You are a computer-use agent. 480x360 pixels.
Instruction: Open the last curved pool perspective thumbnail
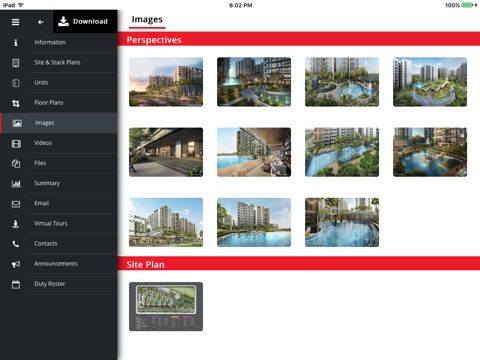click(342, 222)
